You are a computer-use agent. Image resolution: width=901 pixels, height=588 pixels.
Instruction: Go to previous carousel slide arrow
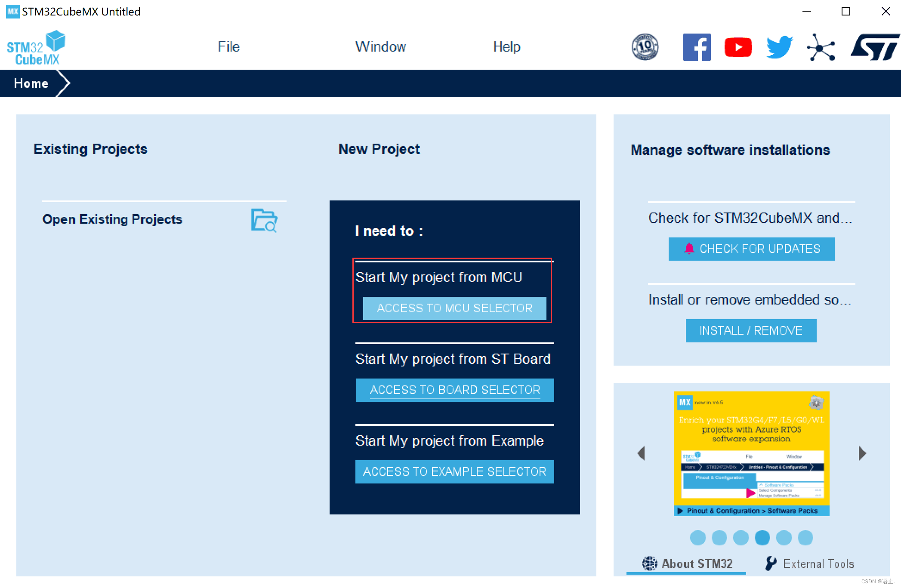[641, 453]
